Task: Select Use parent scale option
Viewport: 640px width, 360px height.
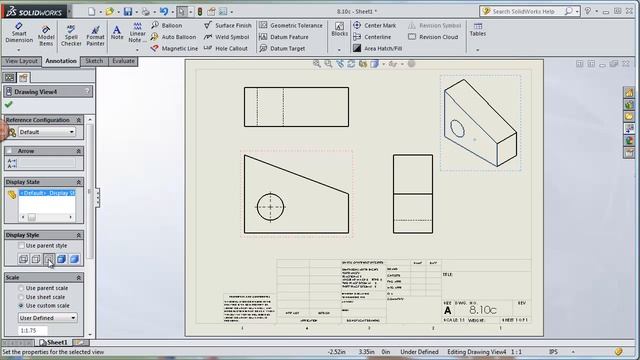Action: pyautogui.click(x=21, y=288)
